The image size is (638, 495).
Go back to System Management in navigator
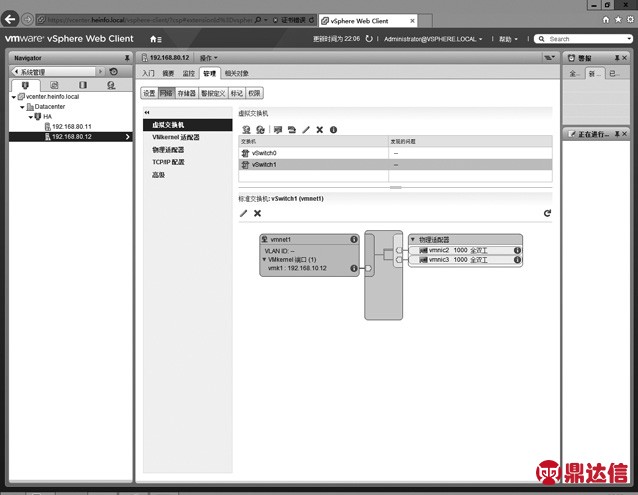(54, 72)
